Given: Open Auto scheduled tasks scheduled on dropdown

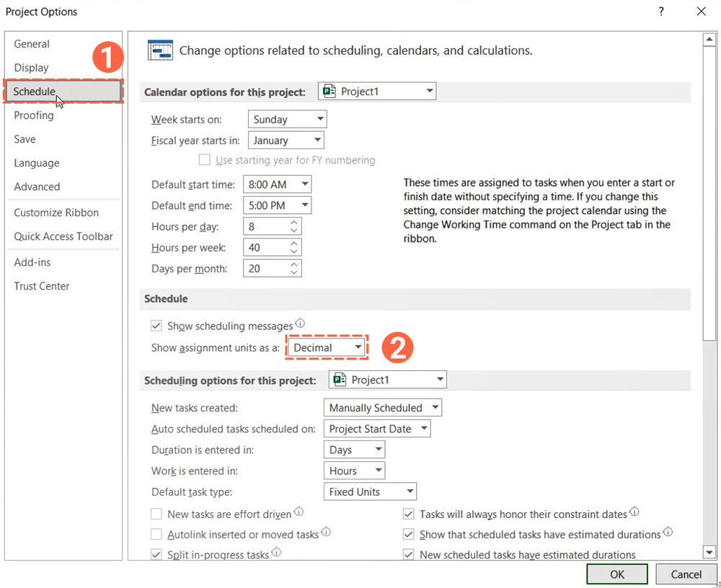Looking at the screenshot, I should [378, 429].
